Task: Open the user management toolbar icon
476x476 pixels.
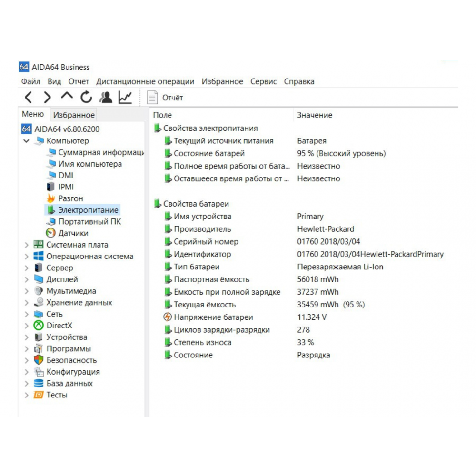Action: (106, 98)
